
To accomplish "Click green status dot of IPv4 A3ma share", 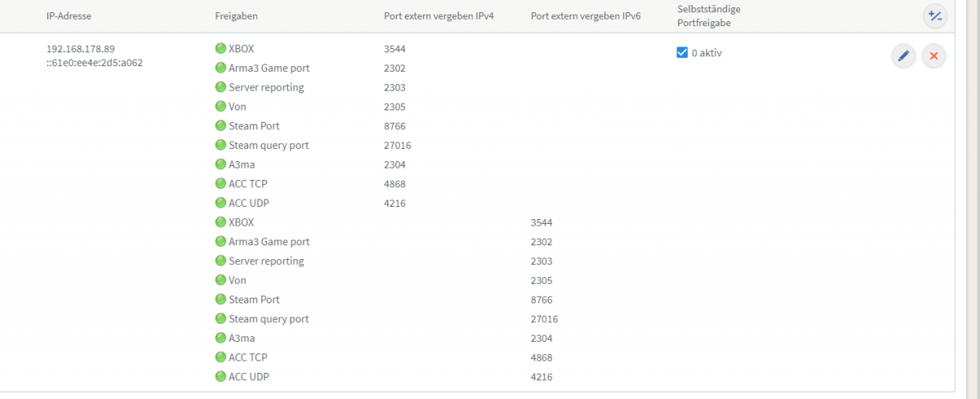I will click(x=220, y=164).
